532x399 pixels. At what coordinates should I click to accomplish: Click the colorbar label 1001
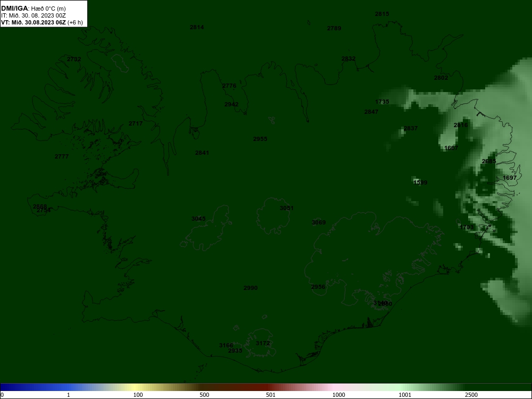405,395
